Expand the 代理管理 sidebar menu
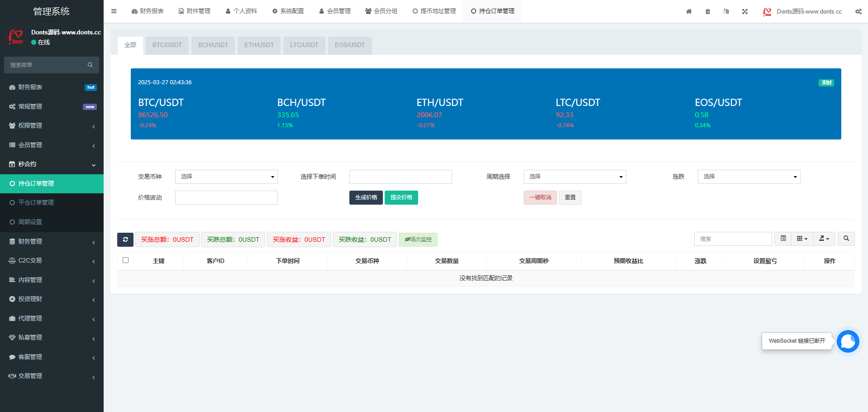The height and width of the screenshot is (412, 868). [52, 319]
